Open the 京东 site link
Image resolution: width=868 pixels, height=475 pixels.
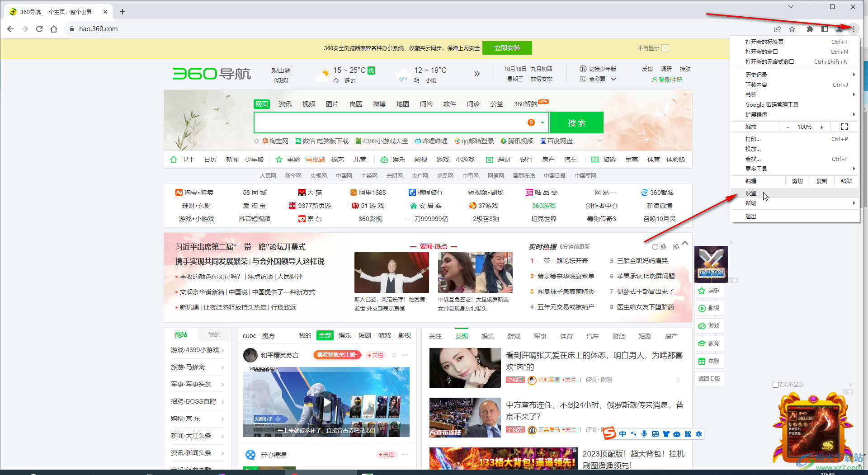[x=310, y=219]
